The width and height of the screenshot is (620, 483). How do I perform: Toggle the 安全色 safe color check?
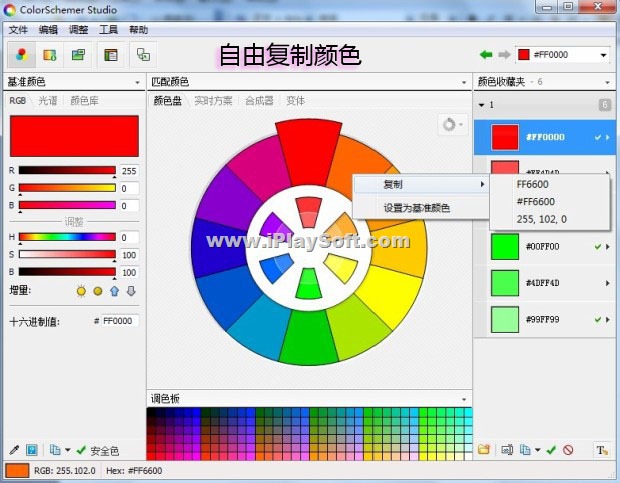coord(98,450)
